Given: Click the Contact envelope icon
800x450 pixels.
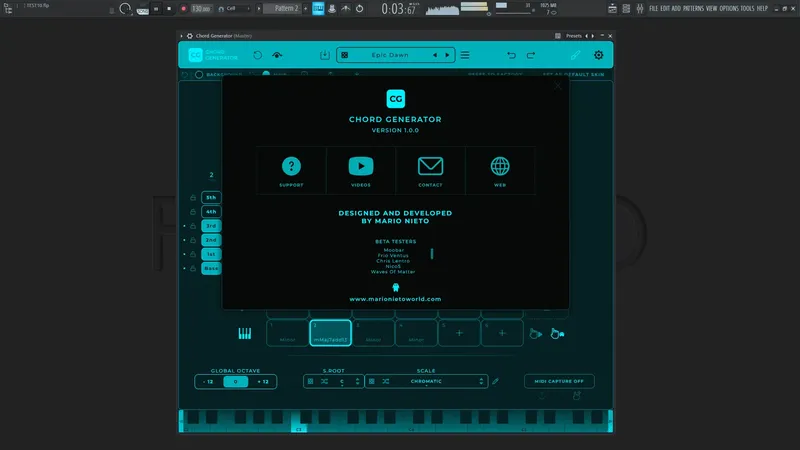Looking at the screenshot, I should point(430,166).
